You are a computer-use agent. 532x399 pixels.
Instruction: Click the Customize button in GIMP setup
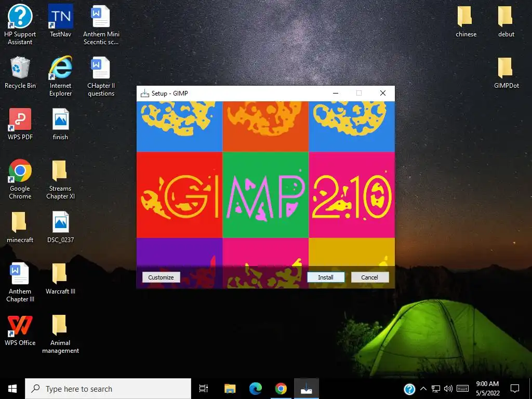(x=161, y=277)
